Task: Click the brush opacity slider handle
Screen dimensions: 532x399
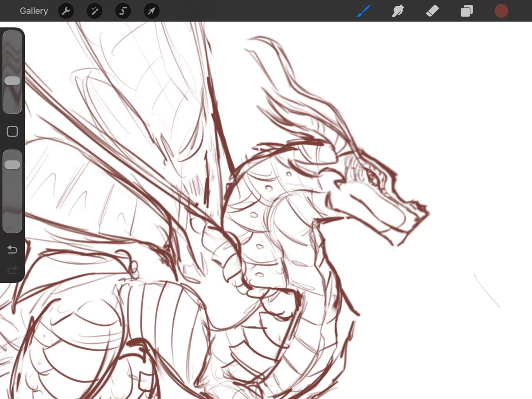Action: click(x=12, y=164)
